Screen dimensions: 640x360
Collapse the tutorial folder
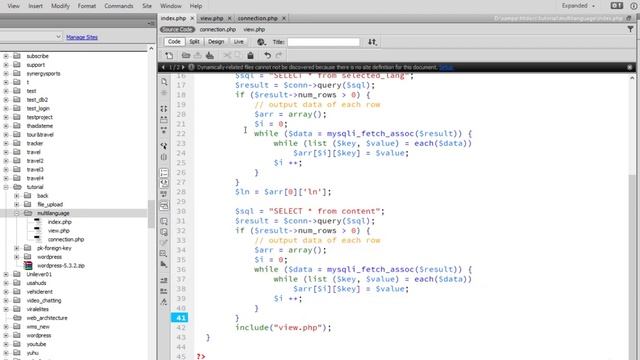6,187
